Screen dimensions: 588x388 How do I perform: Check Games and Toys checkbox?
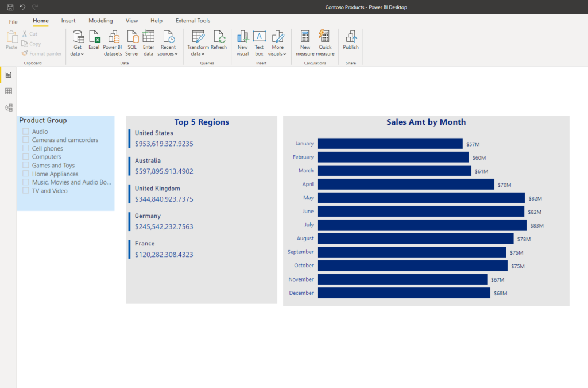pos(26,165)
